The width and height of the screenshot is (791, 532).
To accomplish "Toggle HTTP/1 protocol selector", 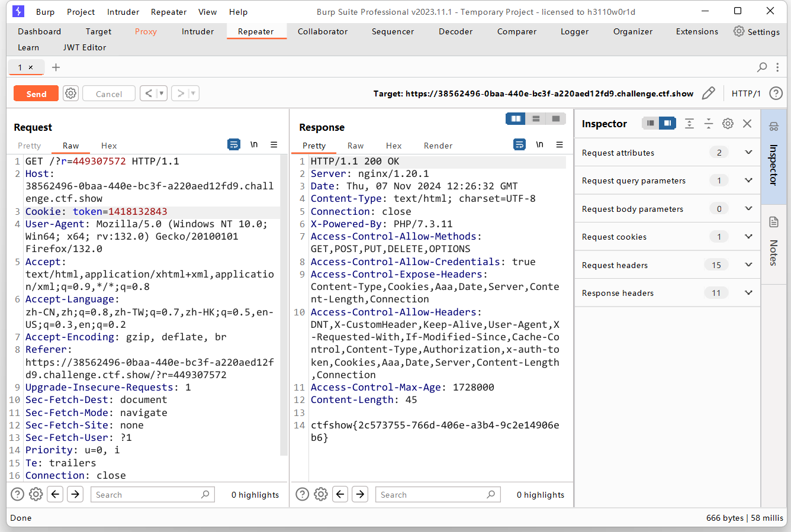I will [x=746, y=93].
